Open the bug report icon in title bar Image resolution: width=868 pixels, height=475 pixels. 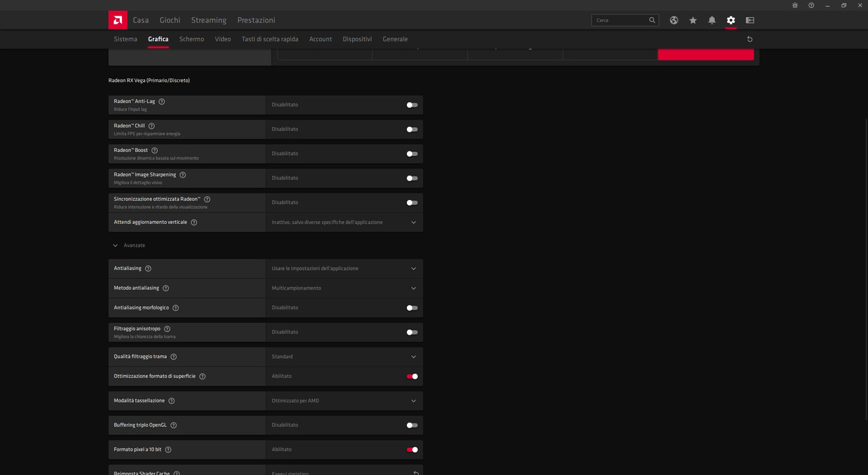(x=795, y=5)
